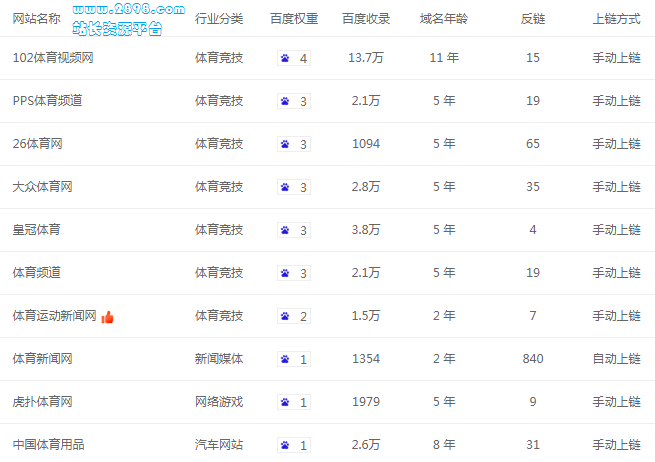The height and width of the screenshot is (462, 655).
Task: Open the 虎扑体育网 site link
Action: click(43, 402)
